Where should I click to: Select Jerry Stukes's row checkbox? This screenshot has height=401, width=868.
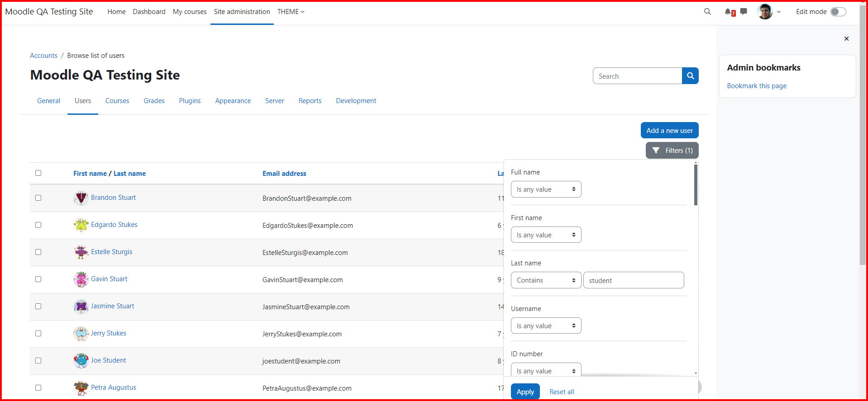(38, 334)
